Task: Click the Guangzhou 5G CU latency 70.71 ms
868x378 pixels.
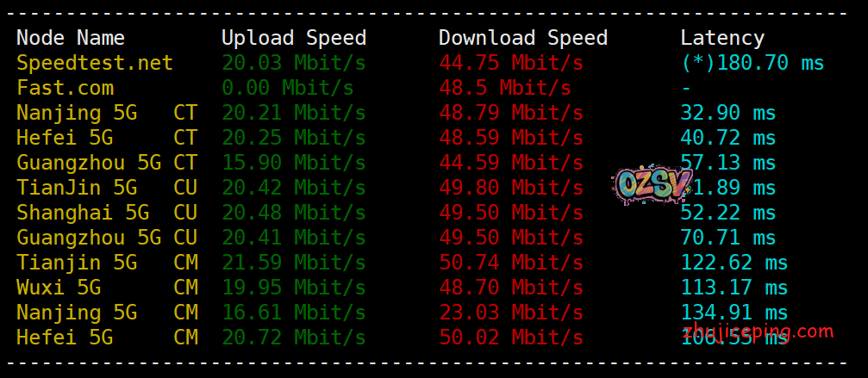Action: pos(728,237)
